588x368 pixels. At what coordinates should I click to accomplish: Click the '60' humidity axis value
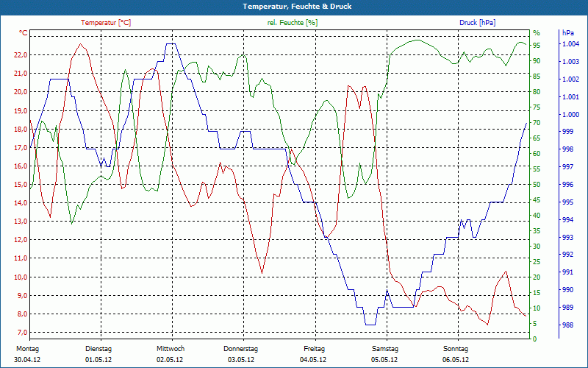[537, 153]
